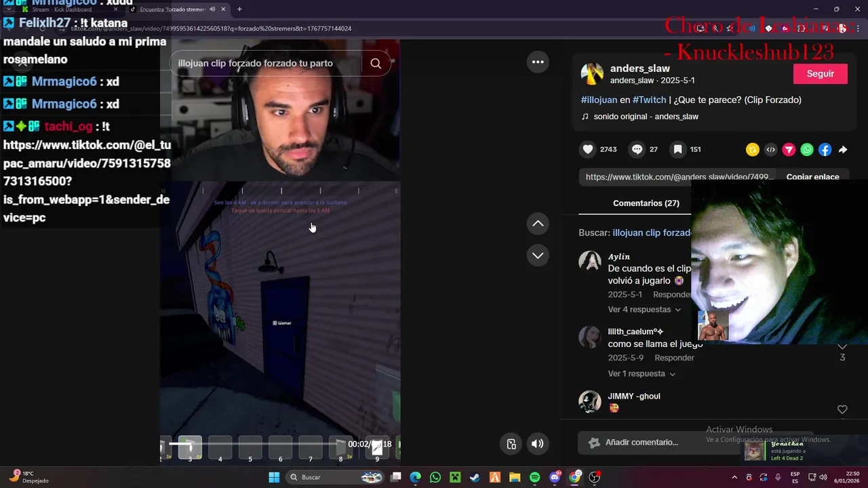Screen dimensions: 868x488
Task: Open the three-dot more options menu
Action: (x=538, y=62)
